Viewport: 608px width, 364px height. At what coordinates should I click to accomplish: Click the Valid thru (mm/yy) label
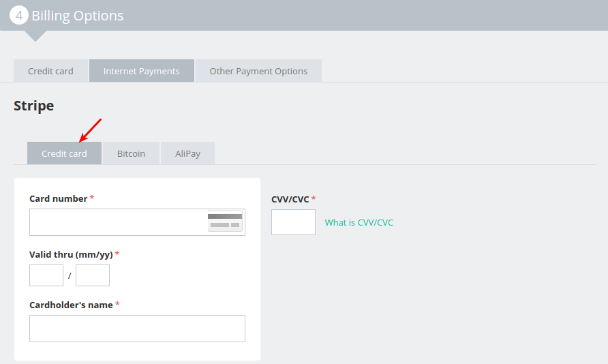[72, 255]
